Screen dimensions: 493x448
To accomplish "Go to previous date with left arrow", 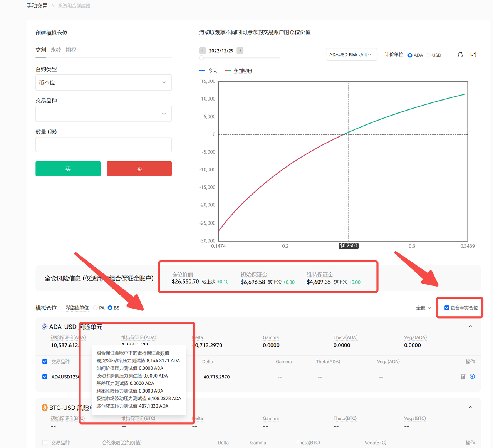I will (203, 50).
